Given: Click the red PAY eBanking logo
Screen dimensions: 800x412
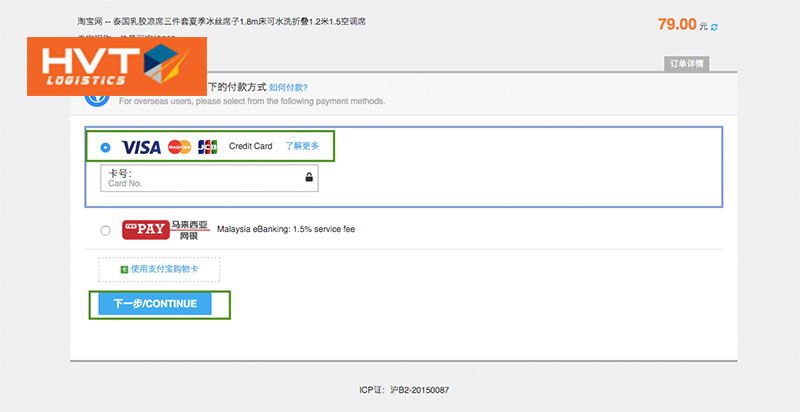Looking at the screenshot, I should pos(146,229).
